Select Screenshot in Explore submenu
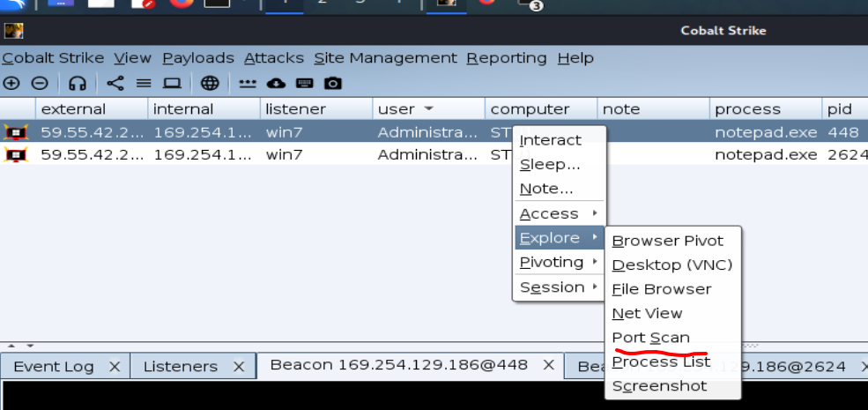This screenshot has height=410, width=868. (672, 386)
